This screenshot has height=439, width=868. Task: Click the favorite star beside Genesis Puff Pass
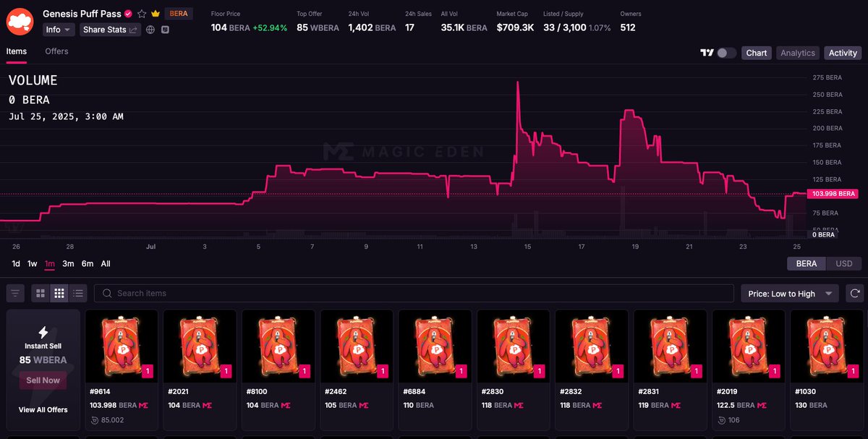click(142, 14)
